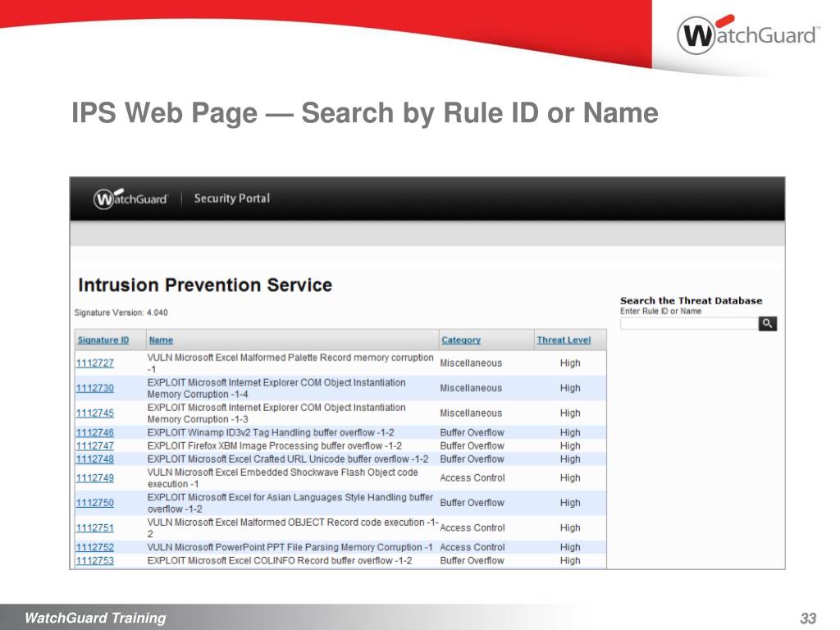This screenshot has height=630, width=840.
Task: Select Excel COLINFO Record buffer overflow name
Action: (x=280, y=560)
